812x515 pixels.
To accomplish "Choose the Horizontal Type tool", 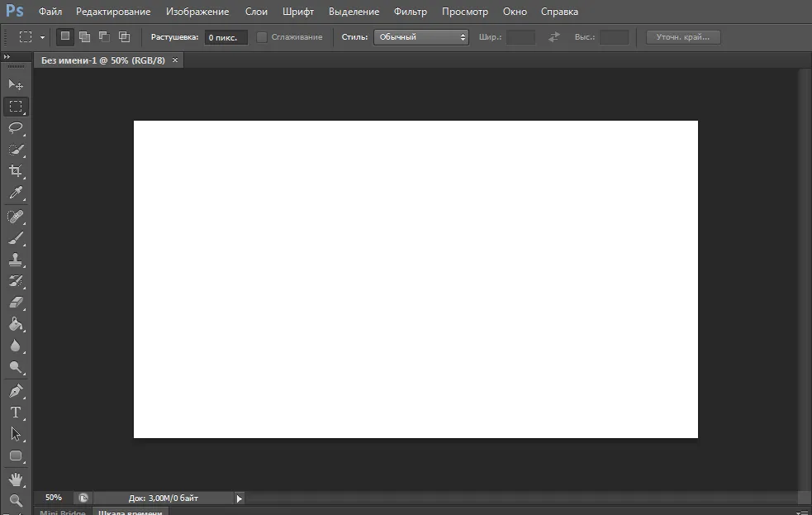I will tap(16, 412).
